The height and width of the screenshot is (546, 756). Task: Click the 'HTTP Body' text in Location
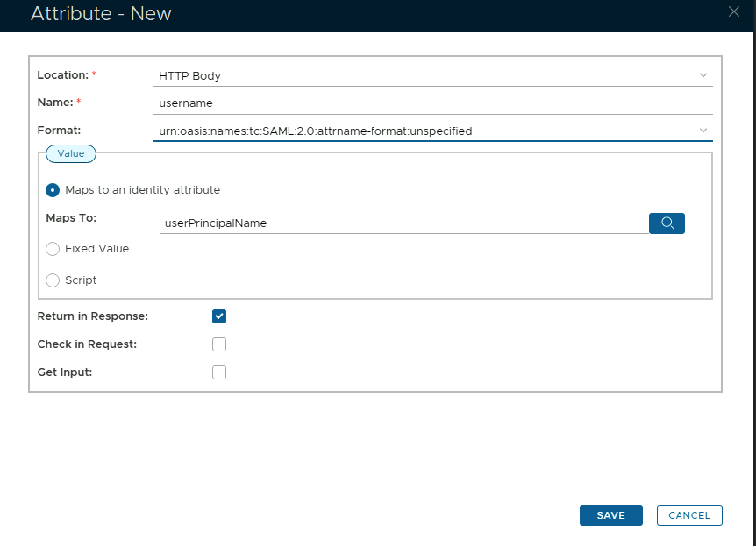(189, 76)
